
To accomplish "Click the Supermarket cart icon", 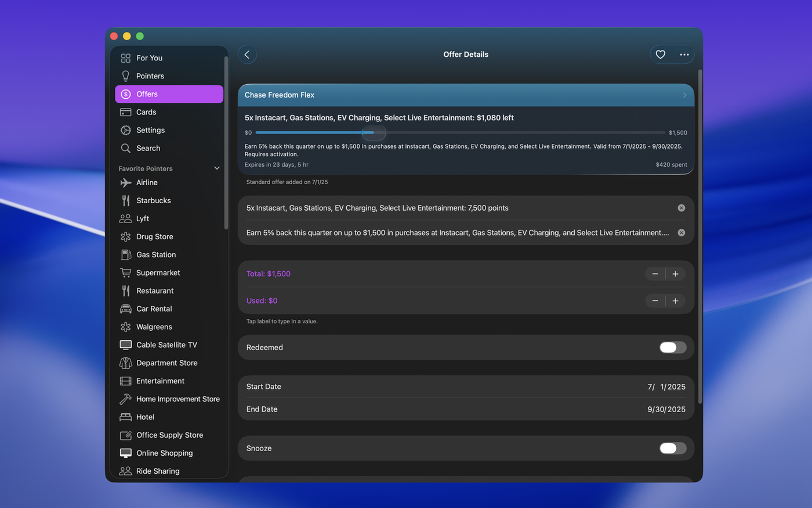I will [x=125, y=273].
